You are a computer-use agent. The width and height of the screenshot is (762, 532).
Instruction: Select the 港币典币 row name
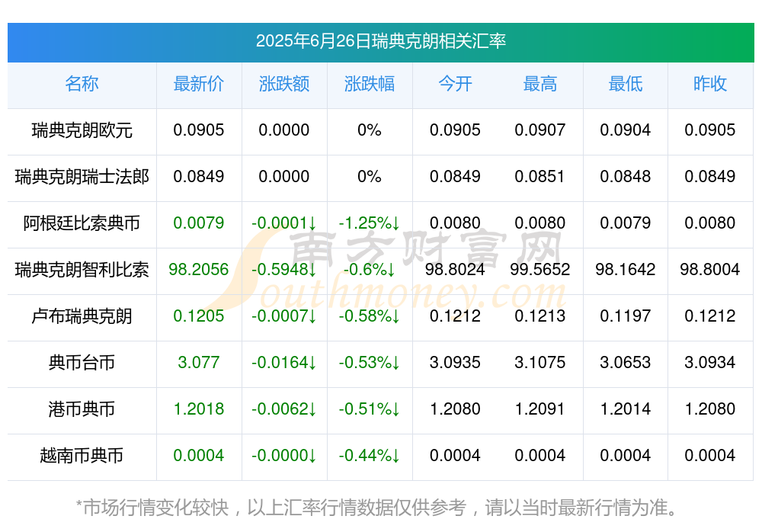[82, 409]
